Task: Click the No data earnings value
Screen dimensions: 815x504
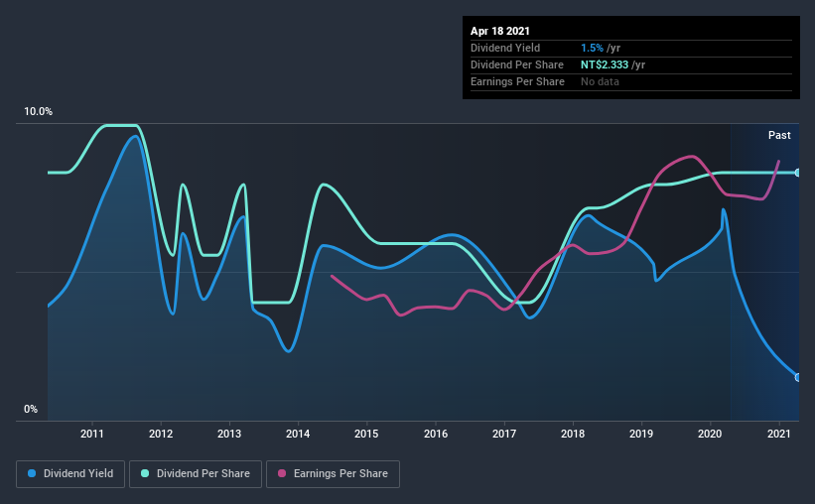Action: 600,81
